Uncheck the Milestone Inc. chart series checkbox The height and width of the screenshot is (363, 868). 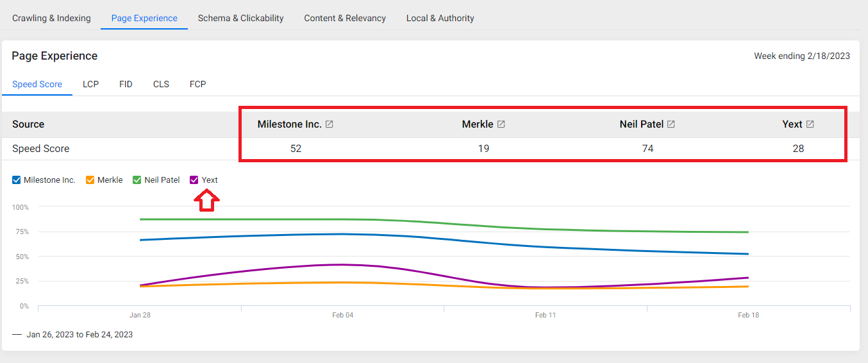click(x=17, y=180)
